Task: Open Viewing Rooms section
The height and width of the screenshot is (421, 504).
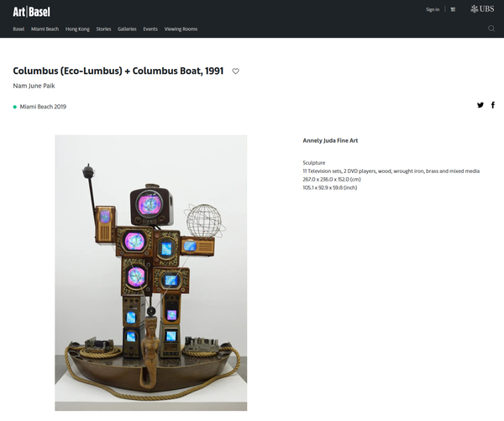Action: (x=181, y=29)
